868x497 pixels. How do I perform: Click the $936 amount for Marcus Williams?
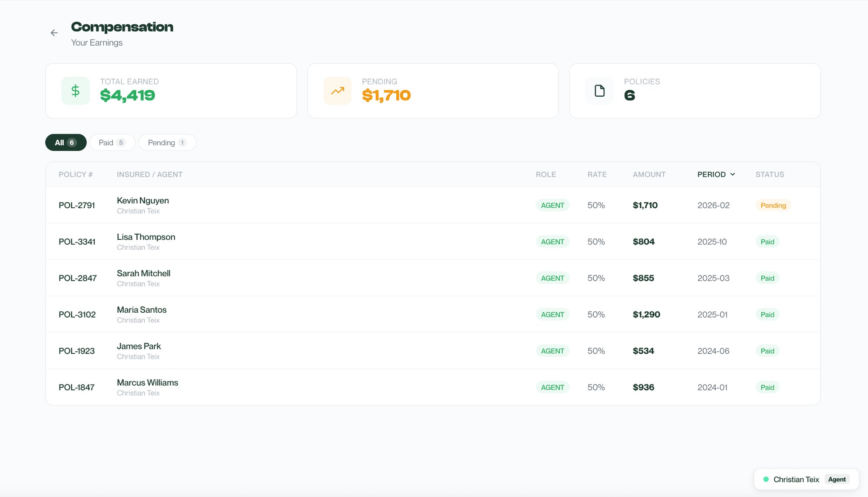click(644, 387)
